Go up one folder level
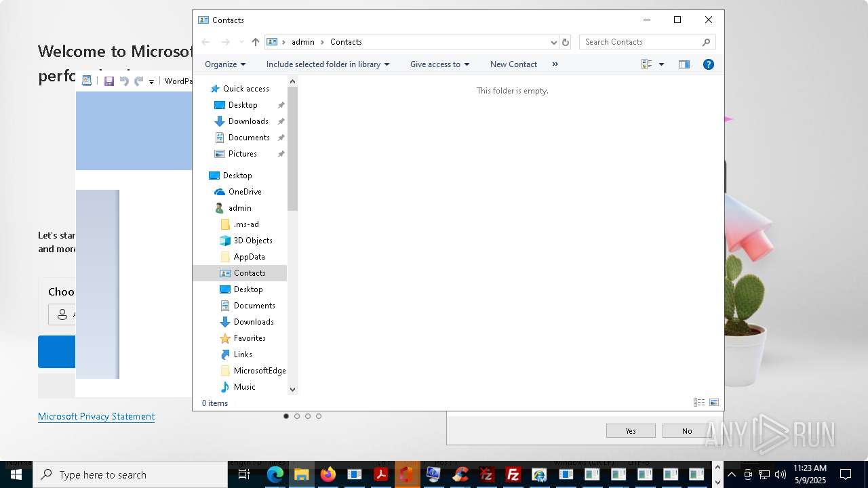Viewport: 868px width, 488px height. (255, 42)
